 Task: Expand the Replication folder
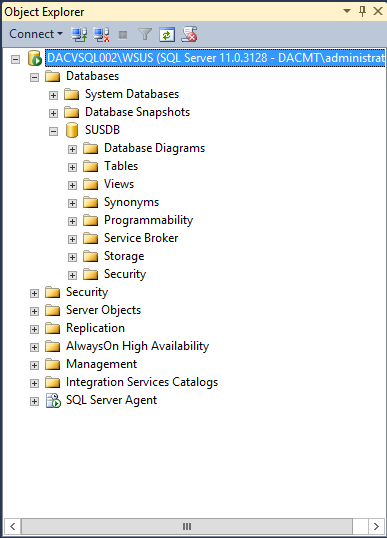point(34,329)
